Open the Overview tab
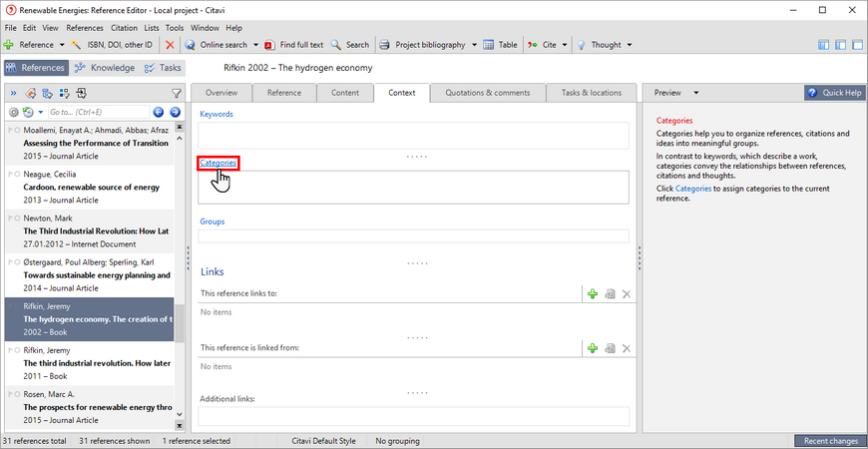 point(221,93)
